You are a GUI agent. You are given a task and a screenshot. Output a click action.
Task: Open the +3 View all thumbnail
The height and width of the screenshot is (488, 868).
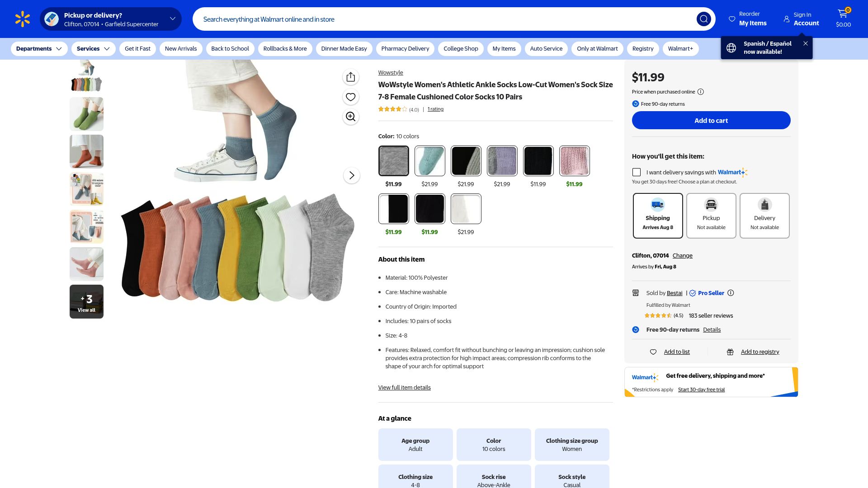(x=86, y=302)
